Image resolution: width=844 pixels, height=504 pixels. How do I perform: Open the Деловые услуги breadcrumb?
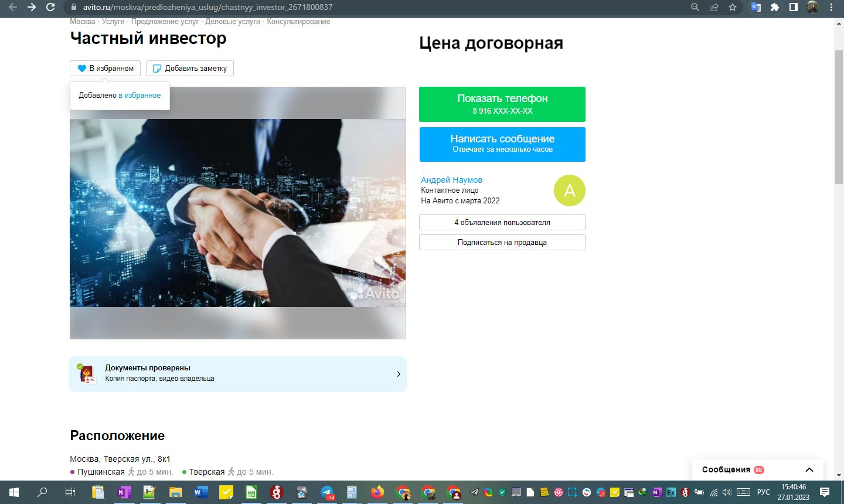(233, 22)
